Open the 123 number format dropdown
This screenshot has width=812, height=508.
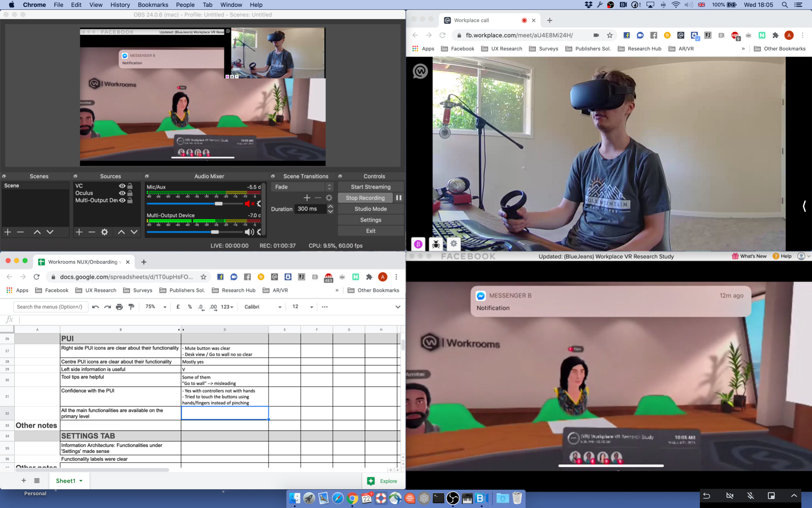(x=227, y=307)
